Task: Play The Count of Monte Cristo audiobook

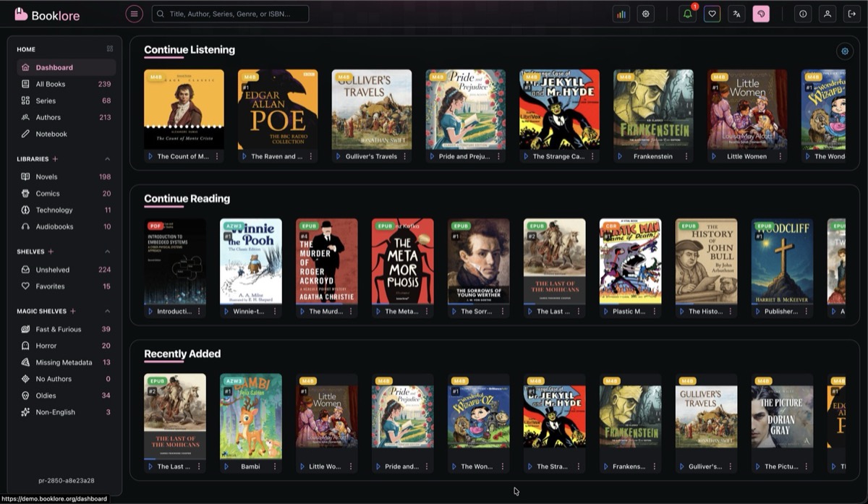Action: point(150,156)
